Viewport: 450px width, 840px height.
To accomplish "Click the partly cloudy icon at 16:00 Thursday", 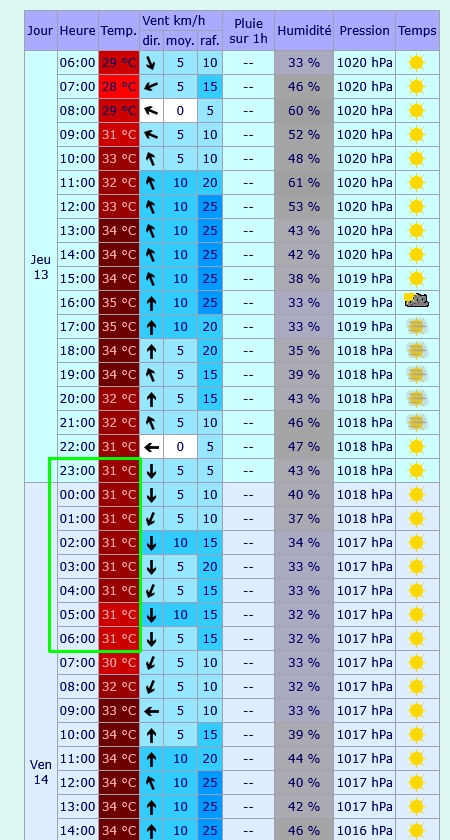I will click(417, 301).
